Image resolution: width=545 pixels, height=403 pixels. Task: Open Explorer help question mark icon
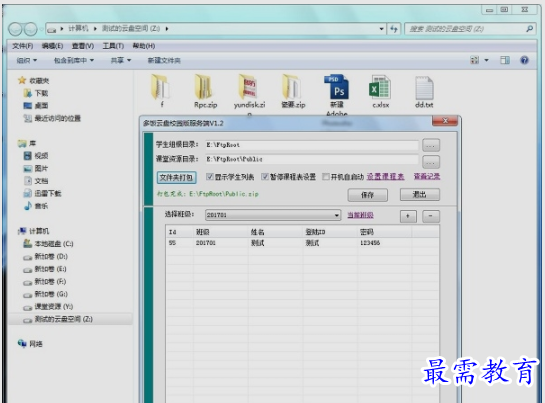(x=524, y=60)
